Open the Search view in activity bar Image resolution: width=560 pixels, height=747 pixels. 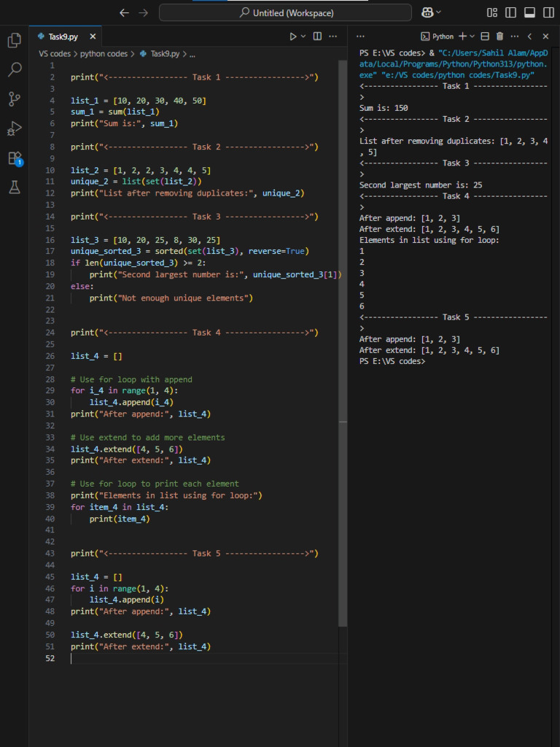point(14,70)
